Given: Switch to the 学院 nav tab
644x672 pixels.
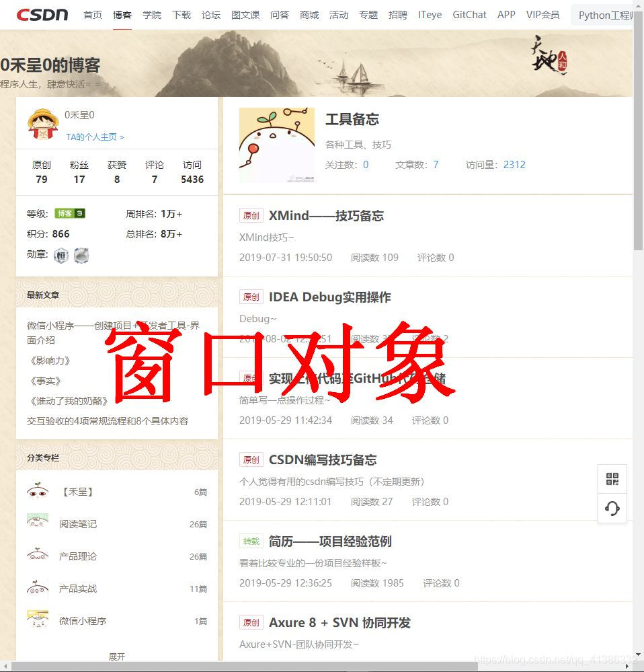Looking at the screenshot, I should [x=152, y=15].
